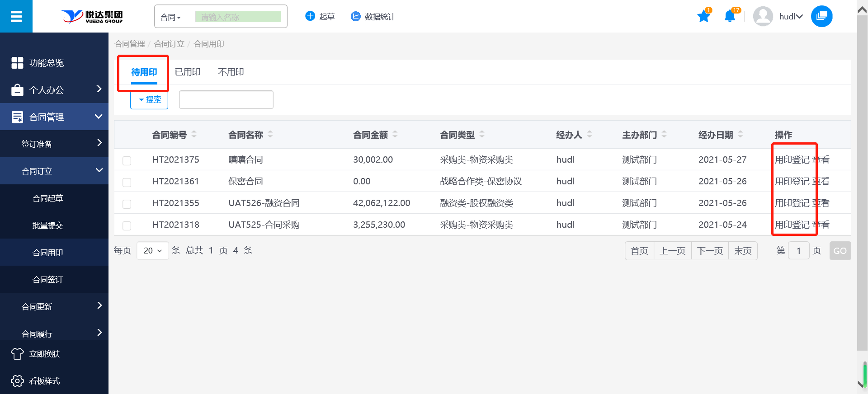This screenshot has height=394, width=868.
Task: Click the user avatar icon
Action: [x=763, y=17]
